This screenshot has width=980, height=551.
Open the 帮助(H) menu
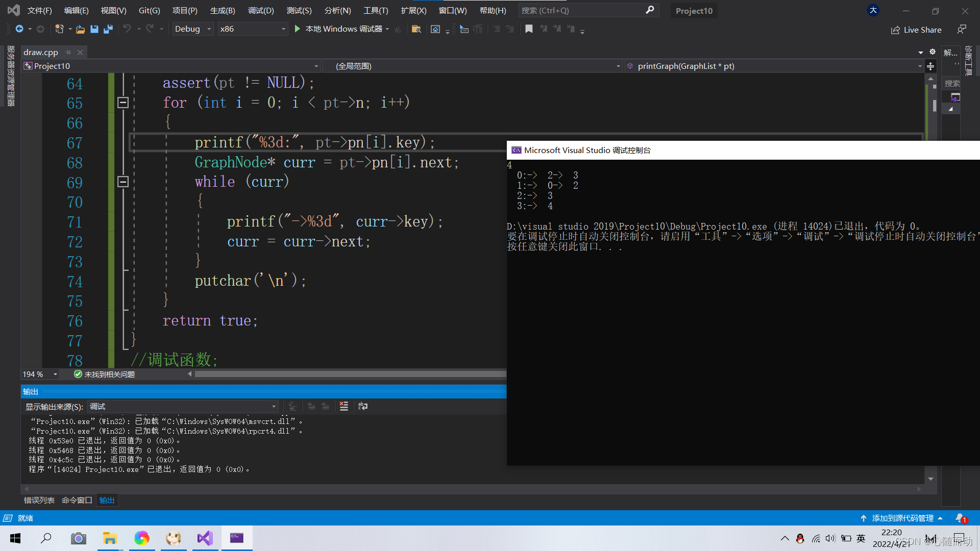493,10
